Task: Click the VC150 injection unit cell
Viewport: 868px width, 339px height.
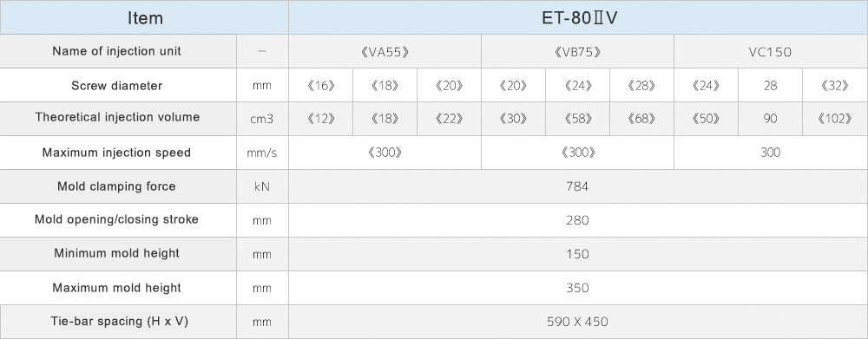Action: tap(771, 51)
